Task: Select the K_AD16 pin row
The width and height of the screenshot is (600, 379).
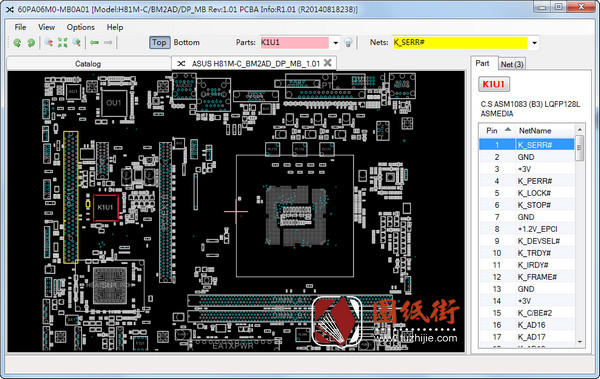Action: [527, 325]
